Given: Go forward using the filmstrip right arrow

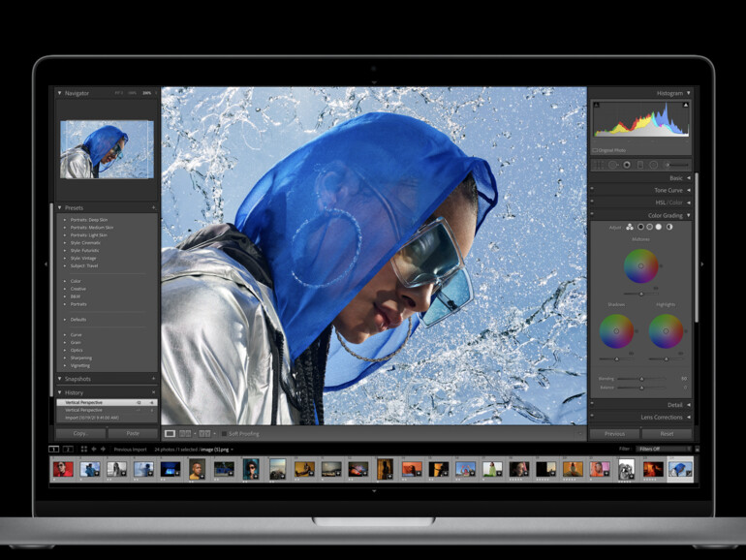Looking at the screenshot, I should coord(103,449).
